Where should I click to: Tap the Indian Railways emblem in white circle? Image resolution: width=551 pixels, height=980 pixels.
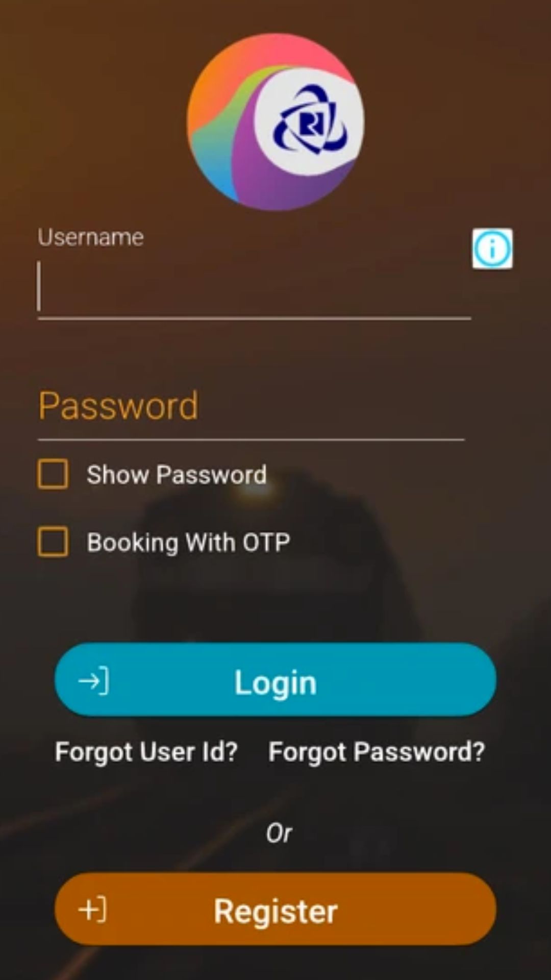pos(310,121)
